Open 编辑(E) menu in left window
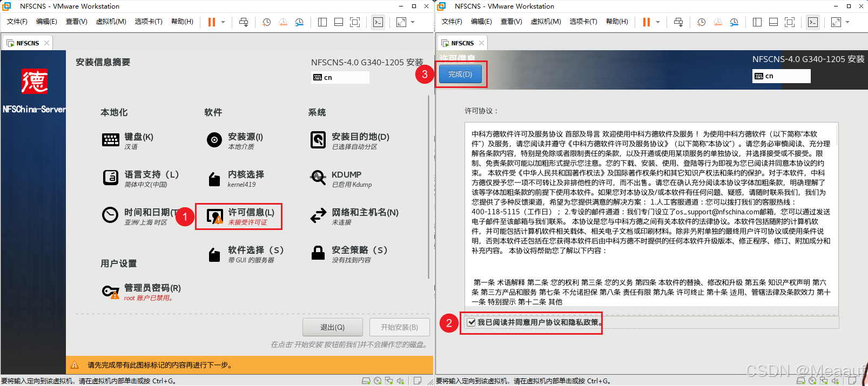The image size is (868, 386). pyautogui.click(x=46, y=22)
